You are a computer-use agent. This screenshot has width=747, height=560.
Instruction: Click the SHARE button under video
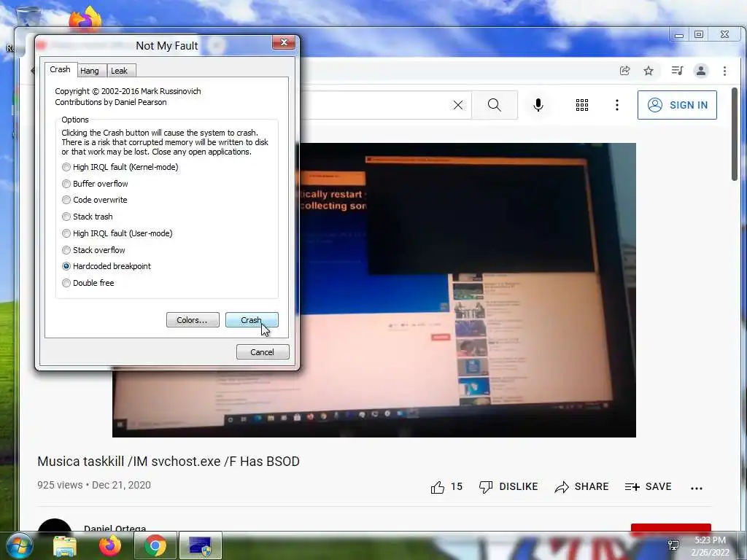point(581,486)
